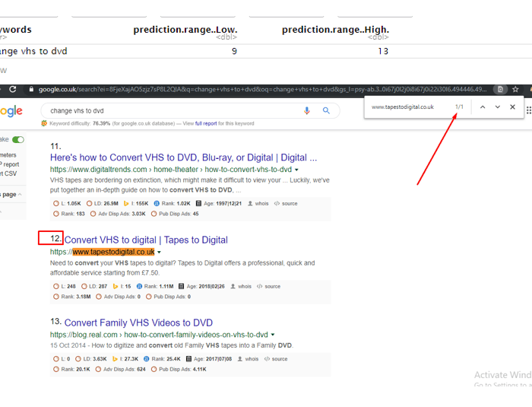532x407 pixels.
Task: Click the SEOquake keyword difficulty gear icon
Action: tap(44, 123)
